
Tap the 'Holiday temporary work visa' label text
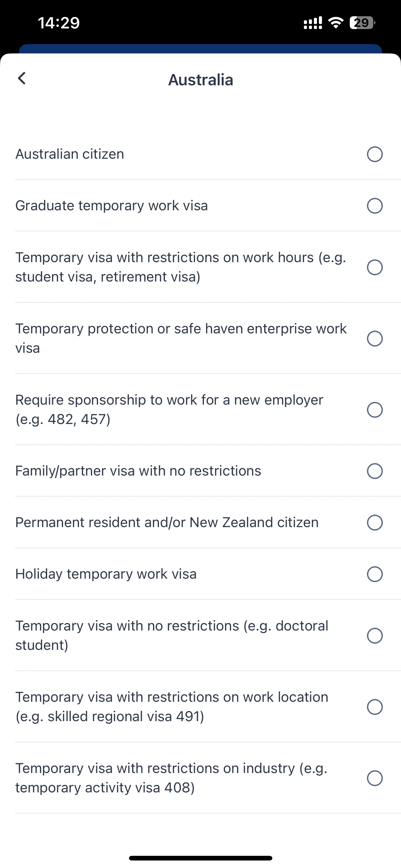point(106,574)
